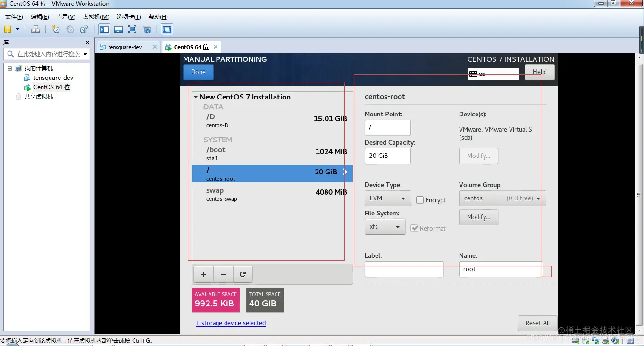Screen dimensions: 644x346
Task: Click the us keyboard layout indicator
Action: pos(493,74)
